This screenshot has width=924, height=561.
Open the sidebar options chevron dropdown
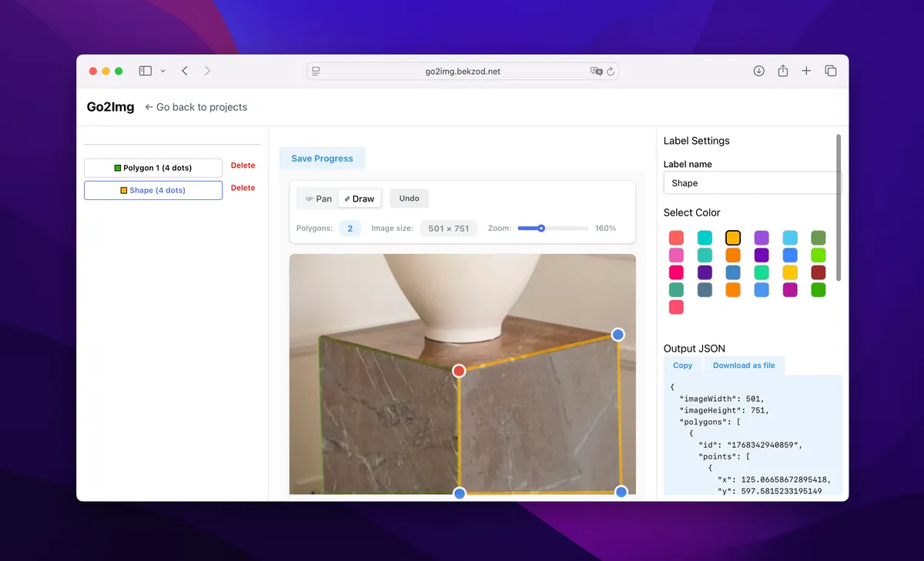(x=162, y=71)
